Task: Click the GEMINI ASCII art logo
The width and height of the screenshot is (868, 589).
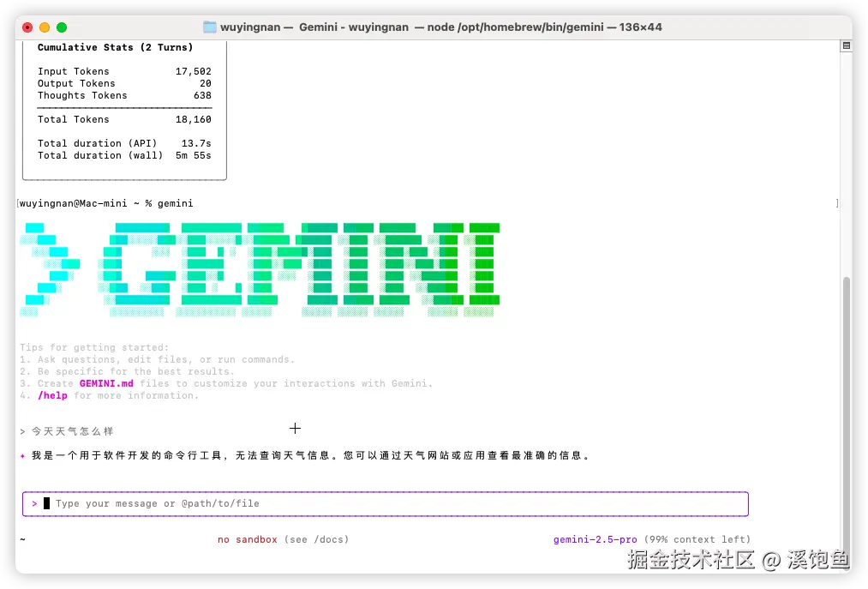Action: pos(260,269)
